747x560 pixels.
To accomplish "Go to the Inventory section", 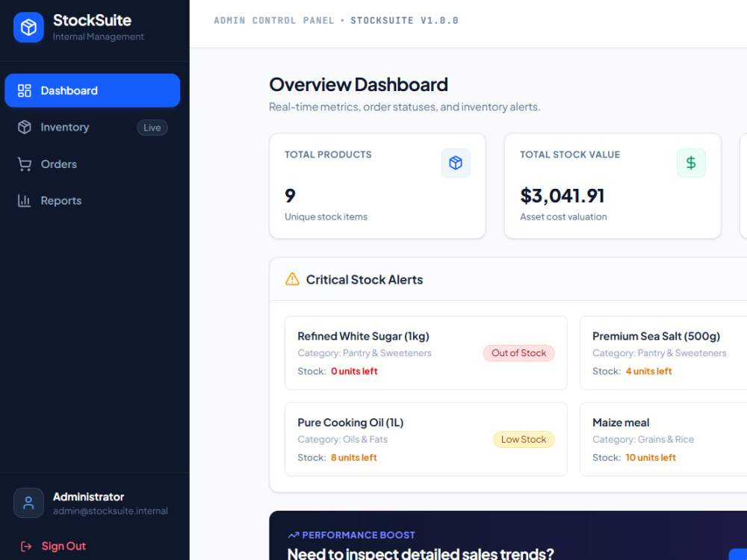I will (x=93, y=127).
